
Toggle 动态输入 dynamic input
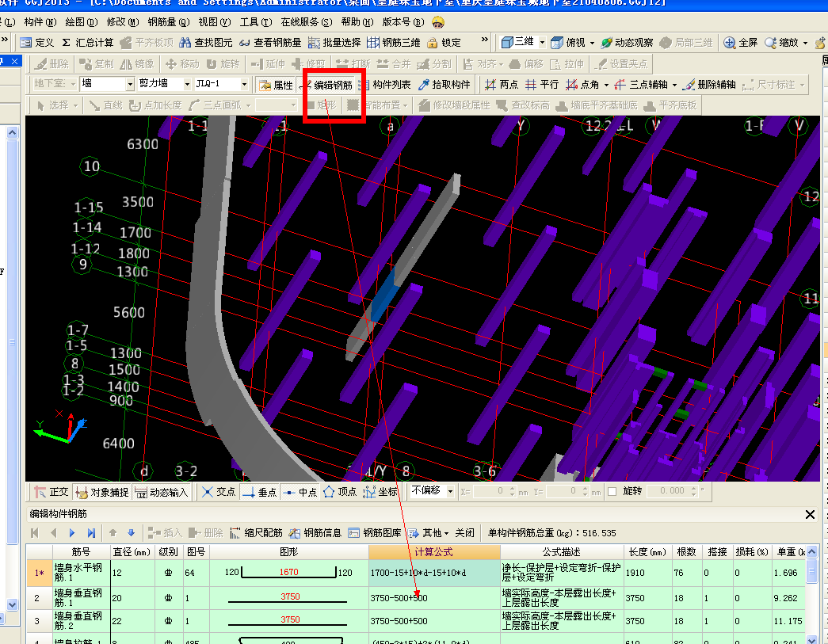[x=161, y=492]
